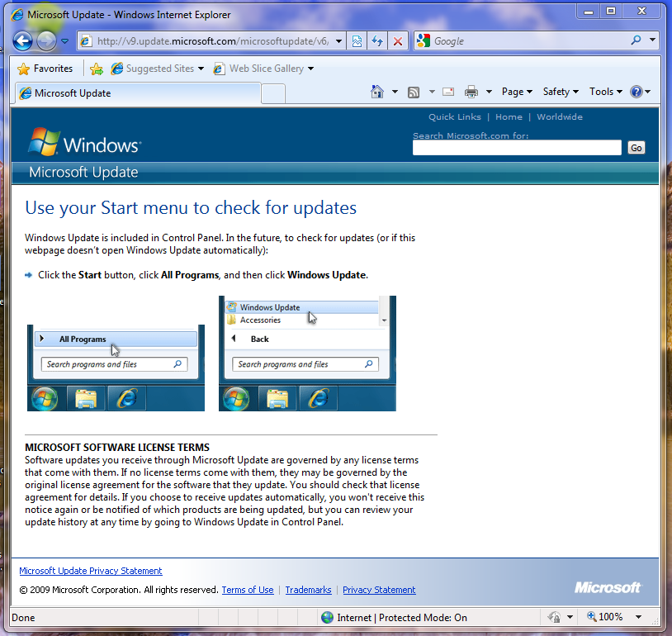This screenshot has height=636, width=672.
Task: Click the Add to Favorites Bar icon
Action: (97, 69)
